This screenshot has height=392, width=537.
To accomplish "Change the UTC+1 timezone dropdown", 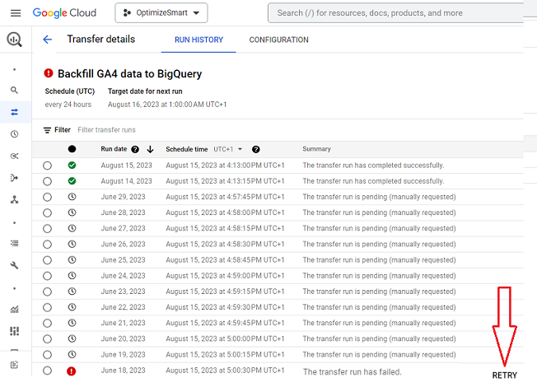I will [x=228, y=149].
